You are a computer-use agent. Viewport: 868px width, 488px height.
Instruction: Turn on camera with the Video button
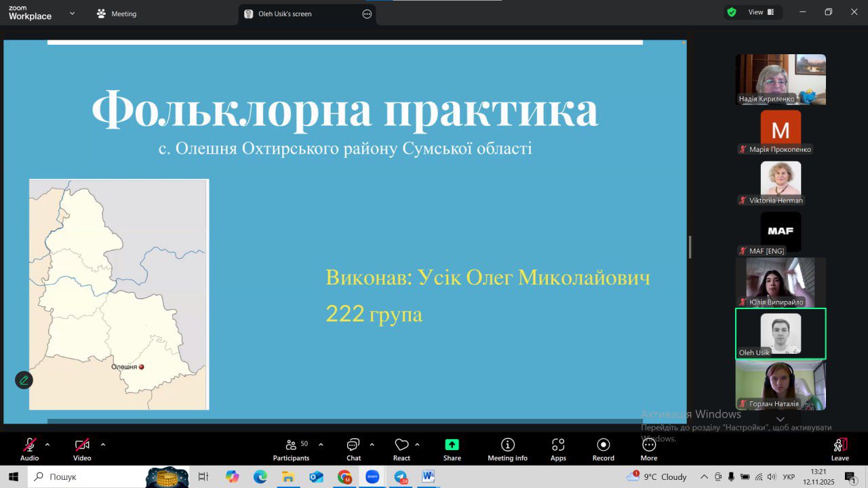click(x=82, y=449)
